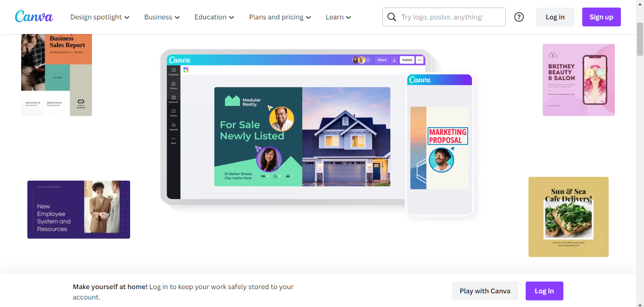644x307 pixels.
Task: Open help via the question mark icon
Action: [519, 17]
